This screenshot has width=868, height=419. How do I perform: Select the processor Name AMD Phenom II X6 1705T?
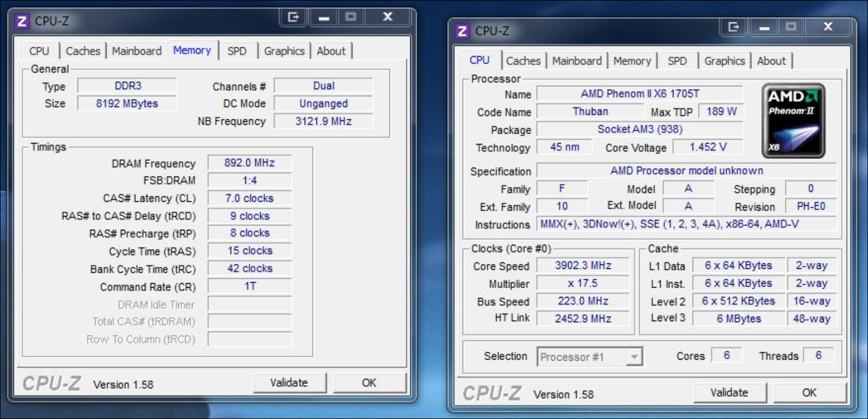tap(640, 93)
